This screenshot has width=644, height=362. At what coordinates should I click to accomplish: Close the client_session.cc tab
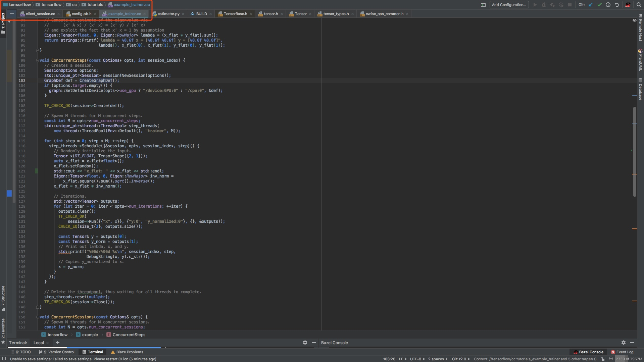pos(58,14)
